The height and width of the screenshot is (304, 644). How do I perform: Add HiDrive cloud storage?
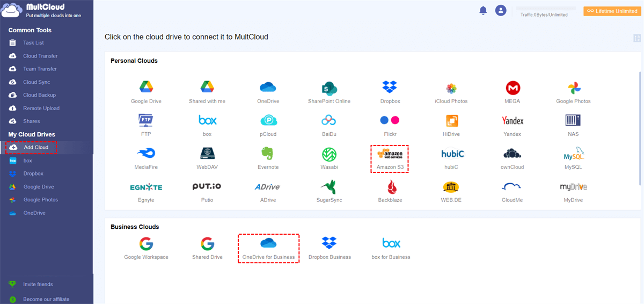click(x=451, y=125)
